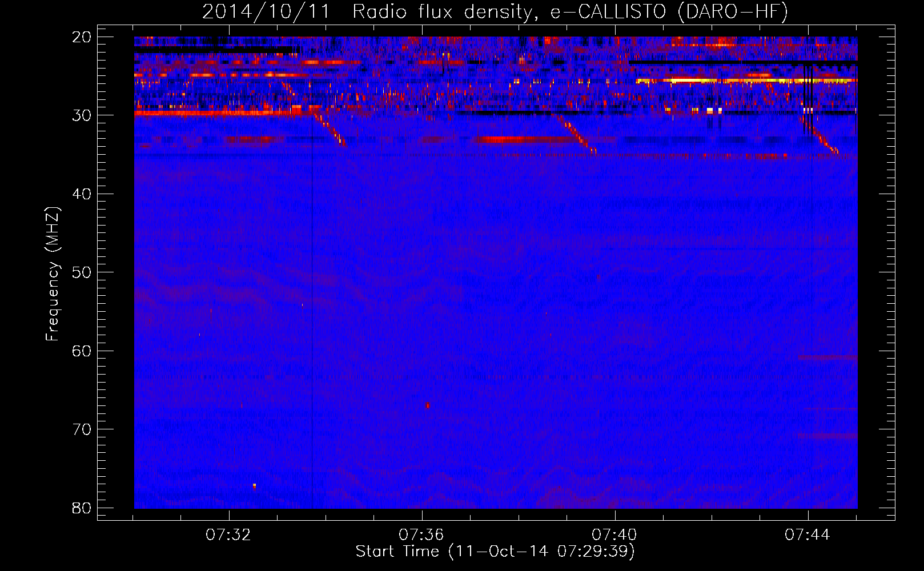
Task: Click the 80 frequency tick label
Action: click(x=82, y=508)
